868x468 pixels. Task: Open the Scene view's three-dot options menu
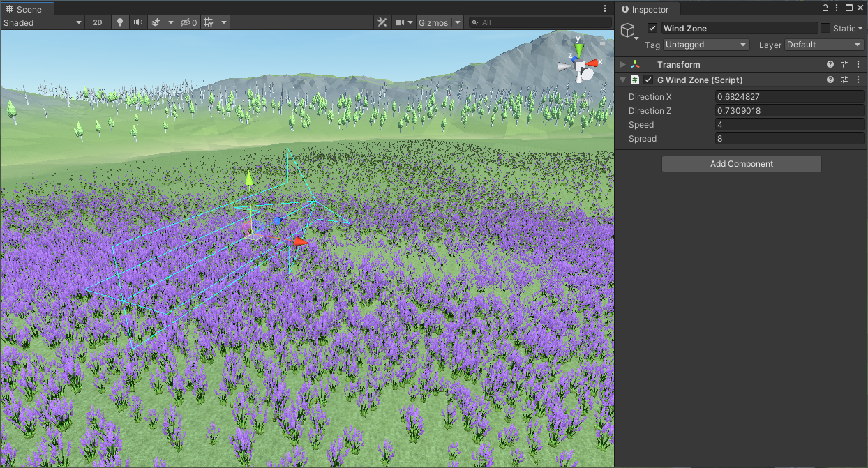(605, 9)
